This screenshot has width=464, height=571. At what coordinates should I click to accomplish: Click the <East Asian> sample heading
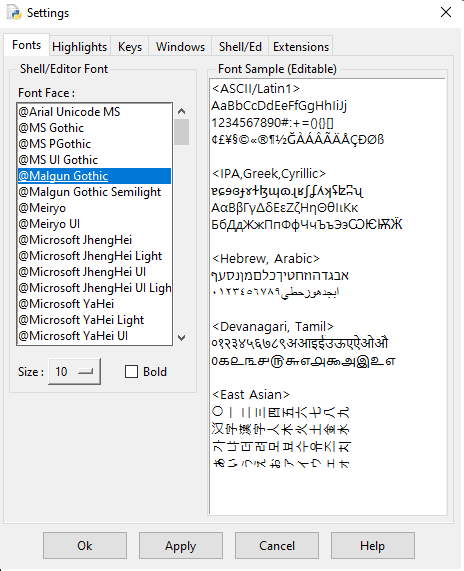tap(251, 394)
